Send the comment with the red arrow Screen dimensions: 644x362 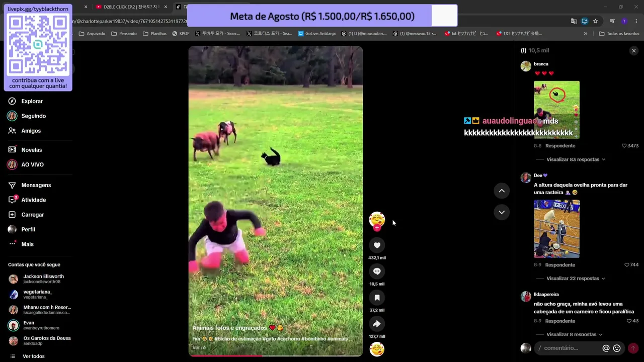633,348
